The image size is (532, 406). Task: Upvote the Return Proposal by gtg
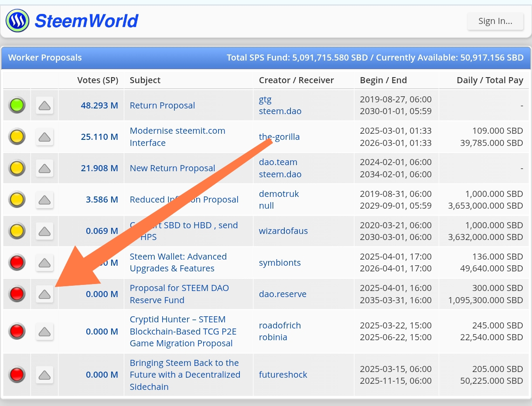tap(44, 105)
